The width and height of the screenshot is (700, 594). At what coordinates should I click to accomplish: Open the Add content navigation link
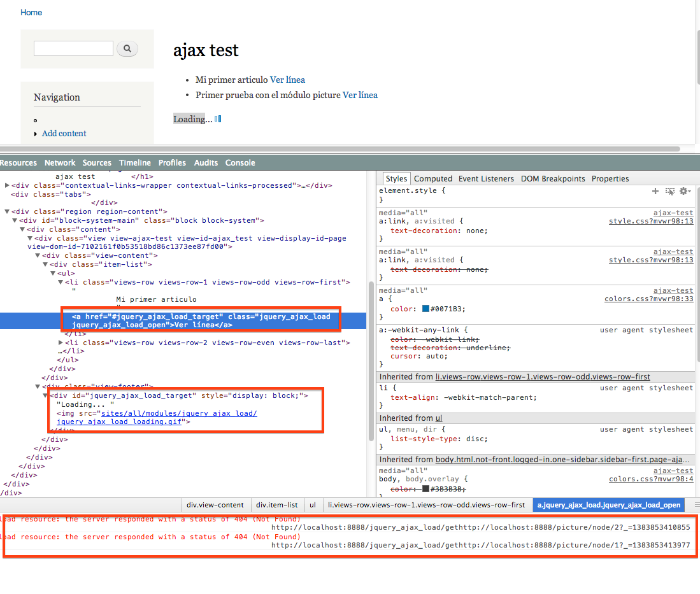tap(64, 133)
